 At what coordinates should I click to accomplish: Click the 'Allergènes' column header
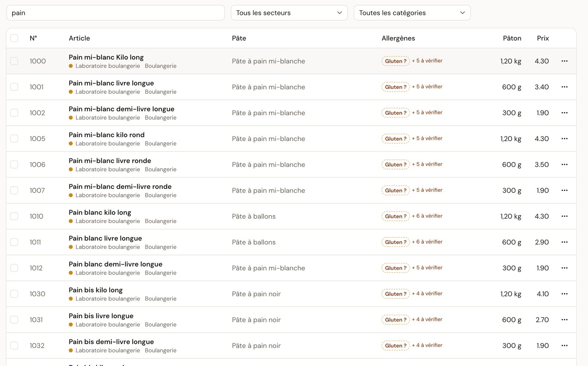coord(398,38)
